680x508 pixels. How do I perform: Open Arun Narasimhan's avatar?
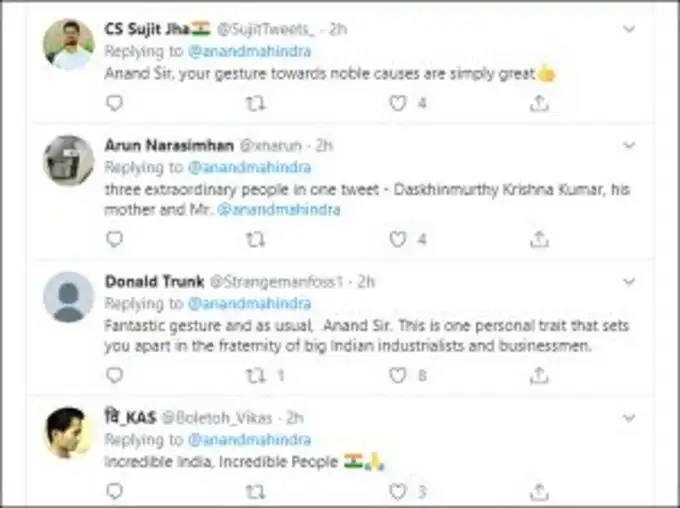[69, 160]
